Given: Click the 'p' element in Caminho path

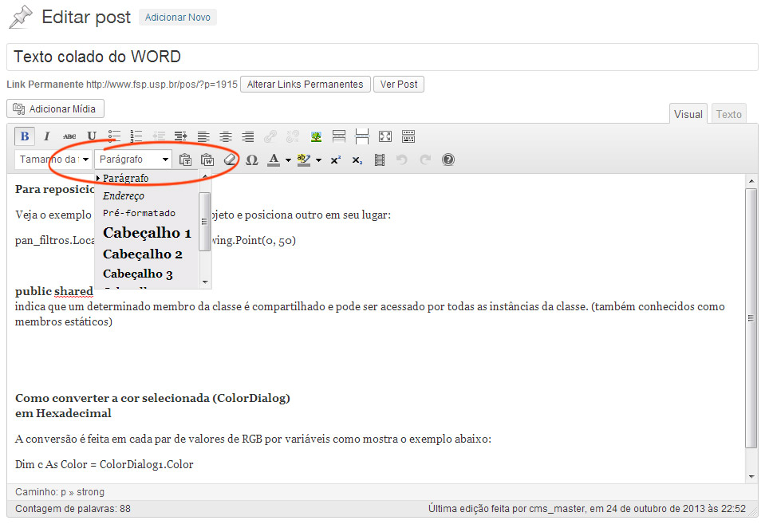Looking at the screenshot, I should 63,492.
